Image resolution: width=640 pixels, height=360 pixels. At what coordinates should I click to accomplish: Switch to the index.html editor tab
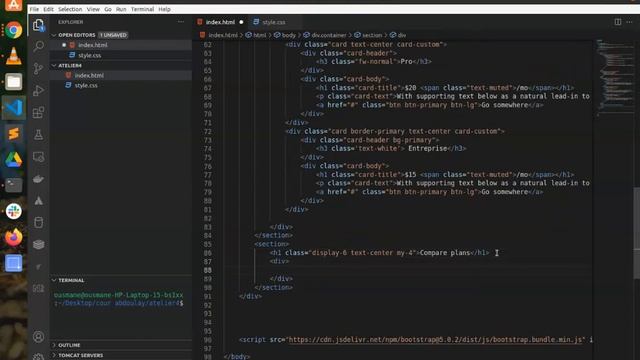pyautogui.click(x=220, y=22)
